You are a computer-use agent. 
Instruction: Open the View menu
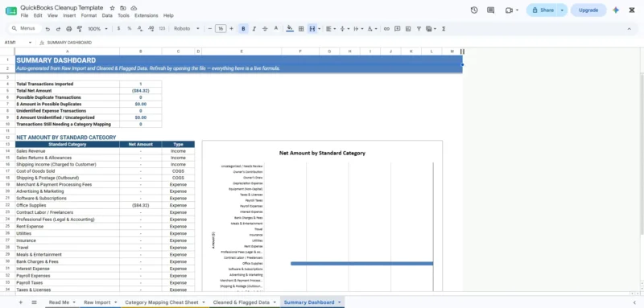52,15
